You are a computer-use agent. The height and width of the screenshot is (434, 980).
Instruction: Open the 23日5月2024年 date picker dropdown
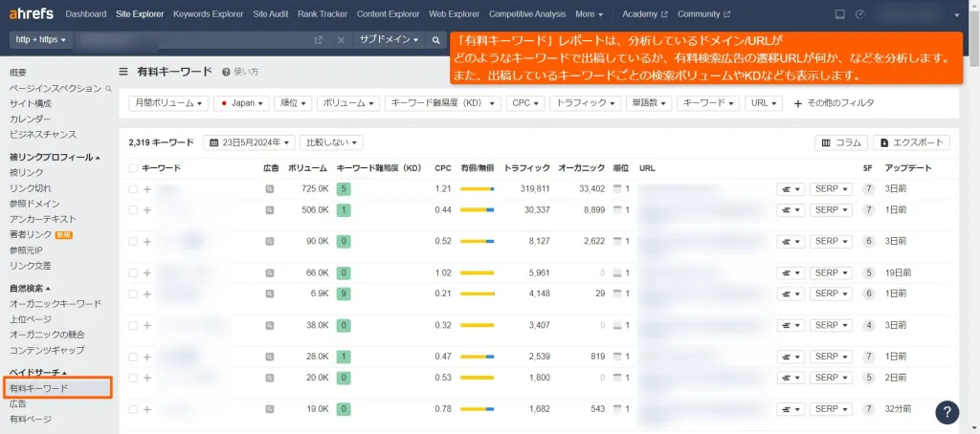[x=250, y=143]
